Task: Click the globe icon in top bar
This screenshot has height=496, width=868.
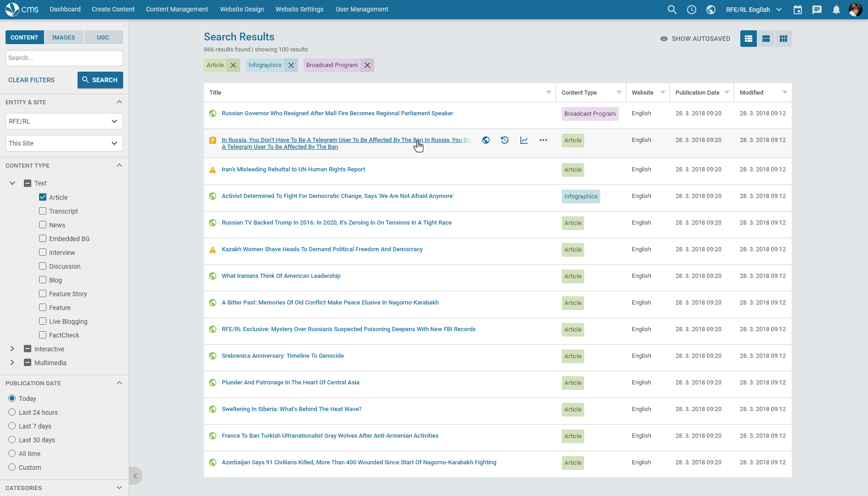Action: click(x=710, y=10)
